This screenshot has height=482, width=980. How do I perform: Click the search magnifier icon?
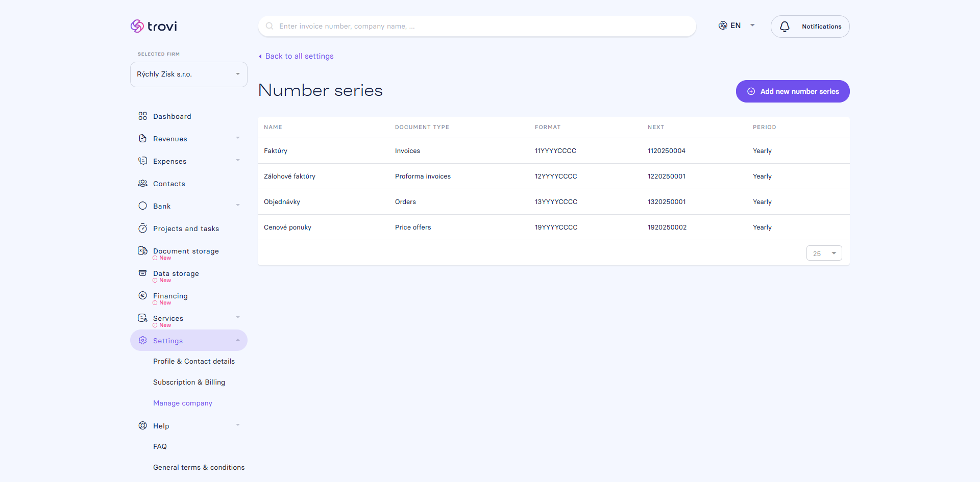click(269, 26)
